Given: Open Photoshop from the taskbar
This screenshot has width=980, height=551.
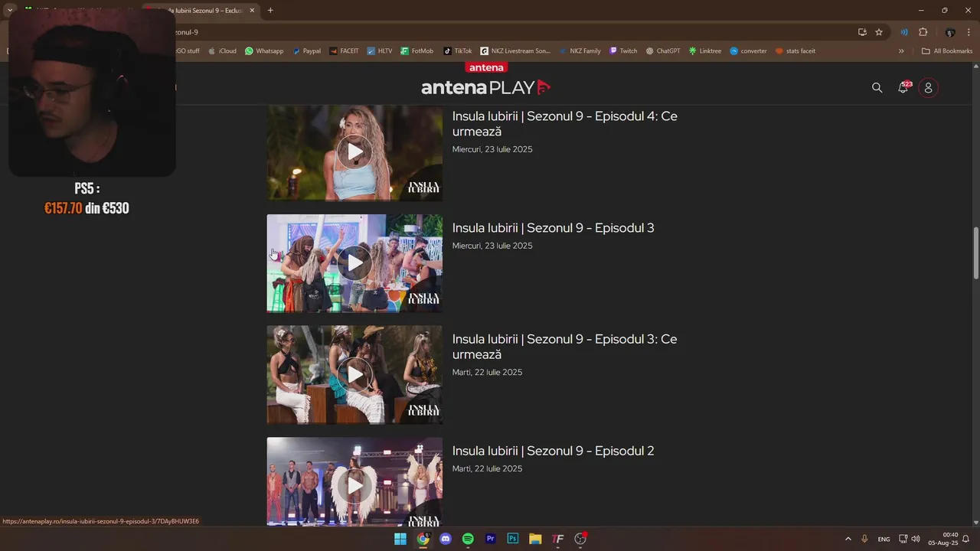Looking at the screenshot, I should [513, 539].
